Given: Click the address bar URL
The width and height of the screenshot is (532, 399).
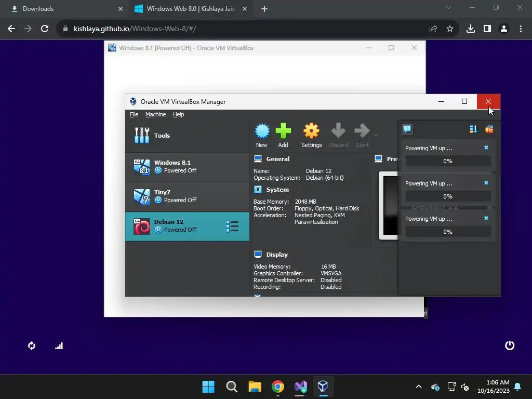Looking at the screenshot, I should [135, 29].
